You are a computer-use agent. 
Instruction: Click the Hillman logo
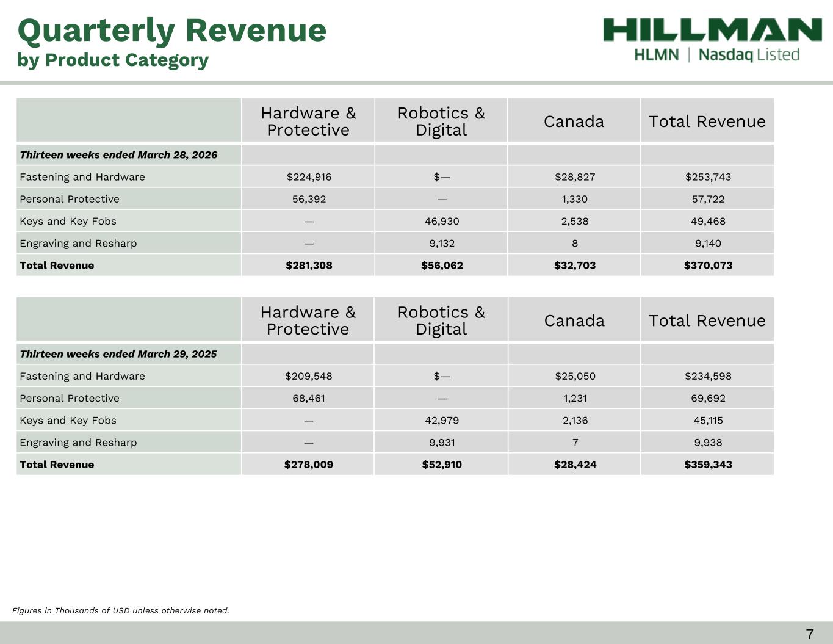tap(712, 30)
